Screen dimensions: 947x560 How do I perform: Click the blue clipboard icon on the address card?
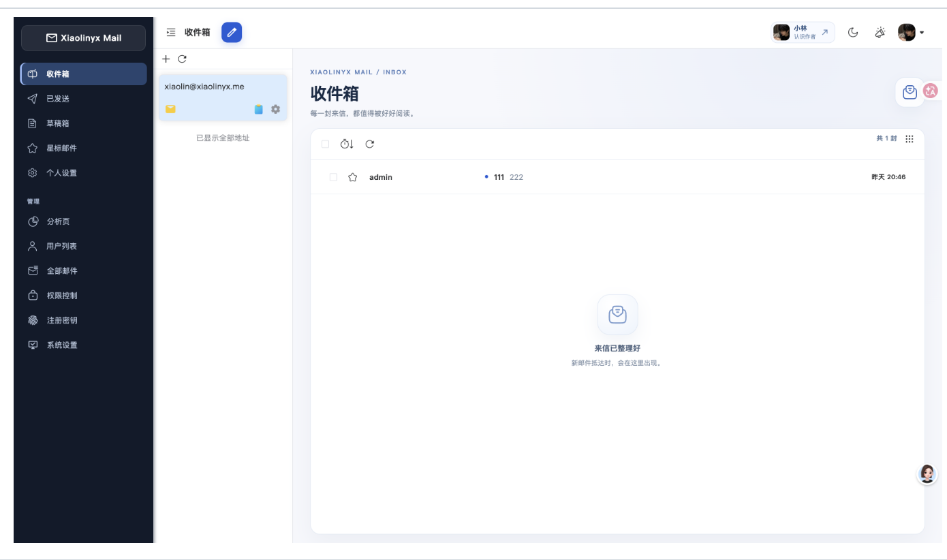pos(259,109)
